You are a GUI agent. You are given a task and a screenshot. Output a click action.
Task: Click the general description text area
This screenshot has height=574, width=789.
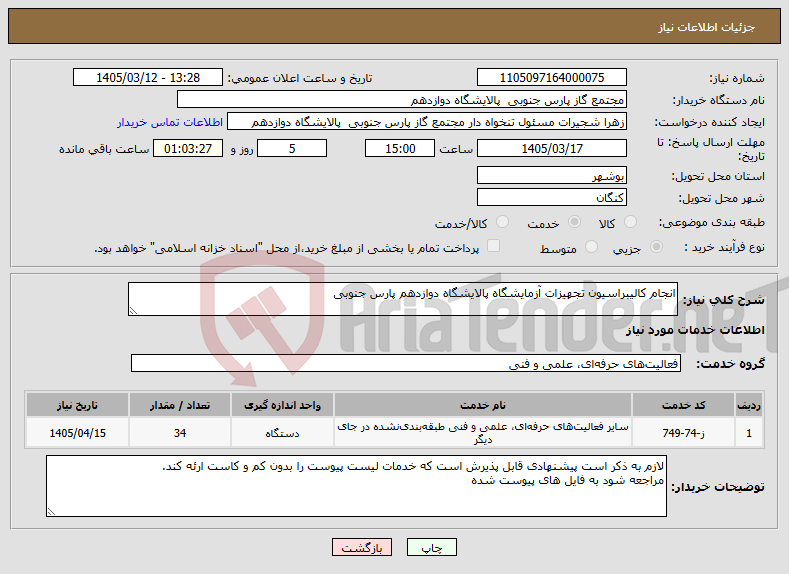(x=403, y=299)
